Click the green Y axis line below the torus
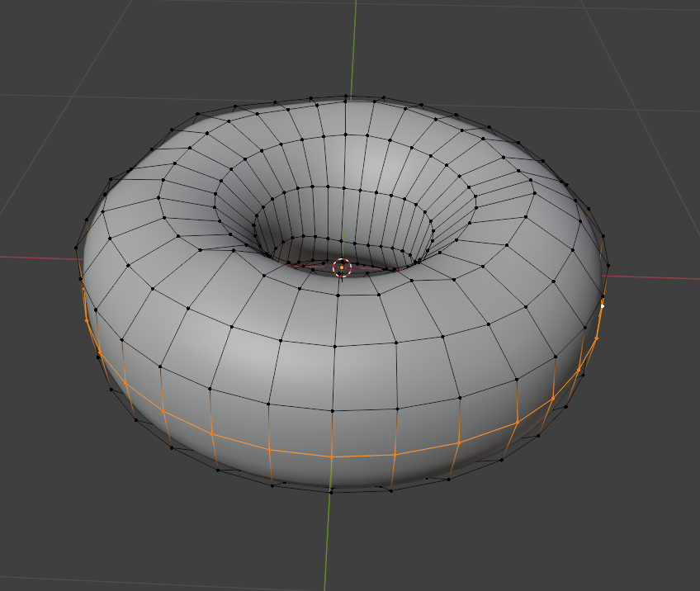Image resolution: width=700 pixels, height=591 pixels. (x=328, y=545)
